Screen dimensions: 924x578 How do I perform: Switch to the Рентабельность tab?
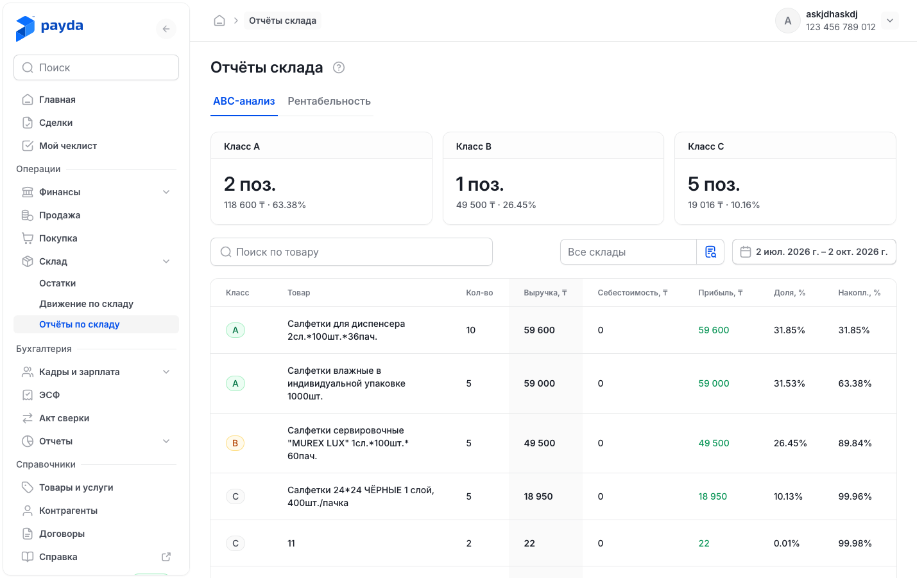(x=329, y=101)
